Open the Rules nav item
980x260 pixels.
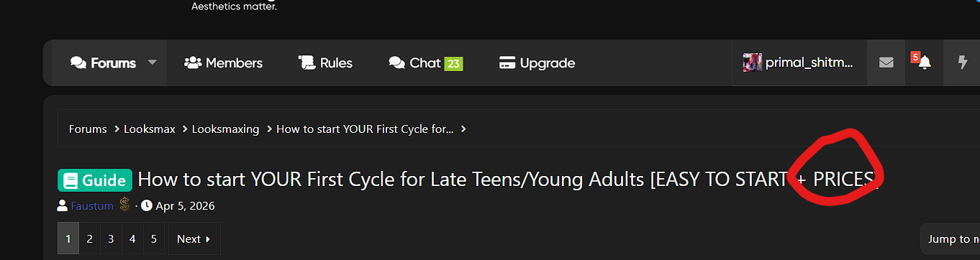(325, 63)
